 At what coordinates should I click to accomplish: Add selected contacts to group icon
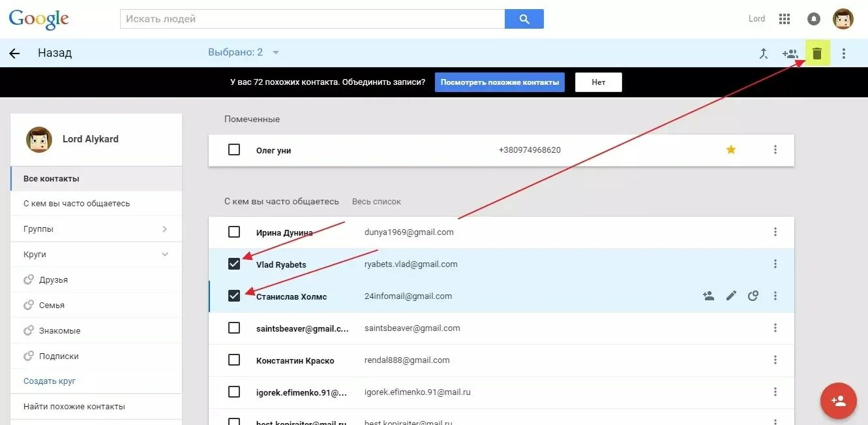click(x=790, y=54)
